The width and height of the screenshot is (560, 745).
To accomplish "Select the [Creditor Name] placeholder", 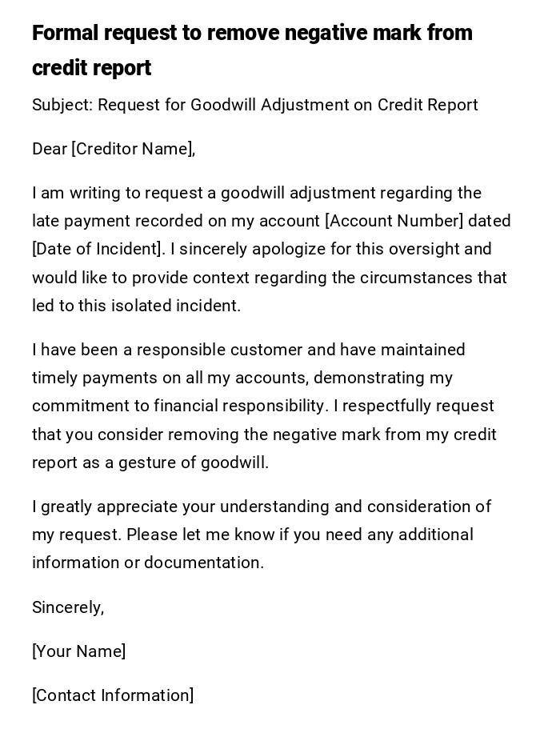I will 133,149.
